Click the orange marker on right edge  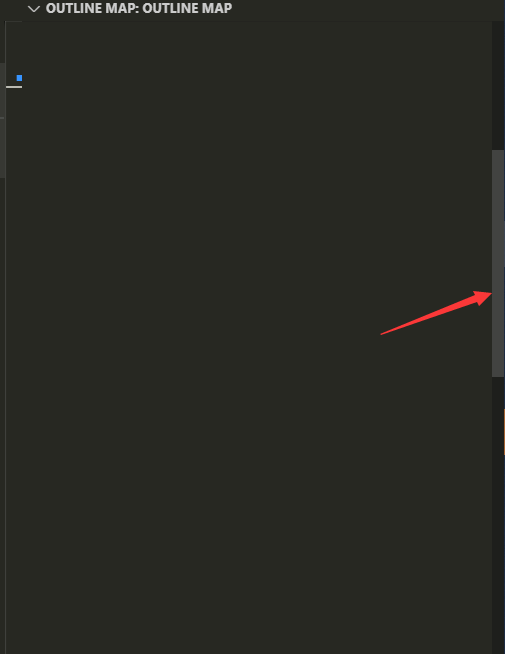pyautogui.click(x=504, y=432)
